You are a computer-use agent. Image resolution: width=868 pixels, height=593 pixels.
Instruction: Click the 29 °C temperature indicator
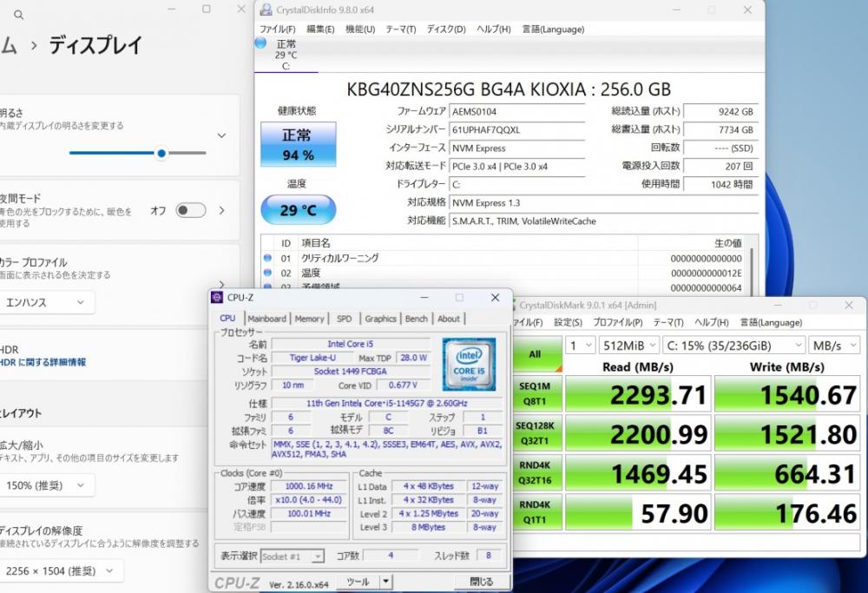[x=299, y=210]
